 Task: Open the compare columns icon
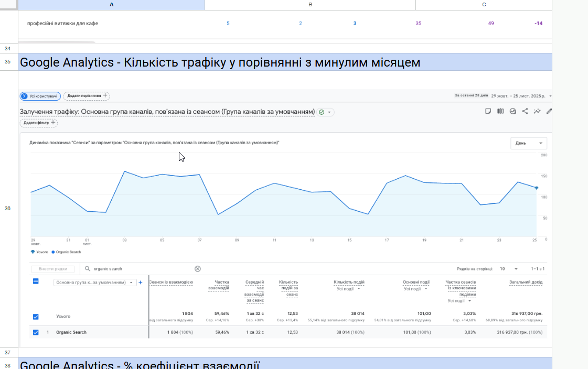click(500, 111)
